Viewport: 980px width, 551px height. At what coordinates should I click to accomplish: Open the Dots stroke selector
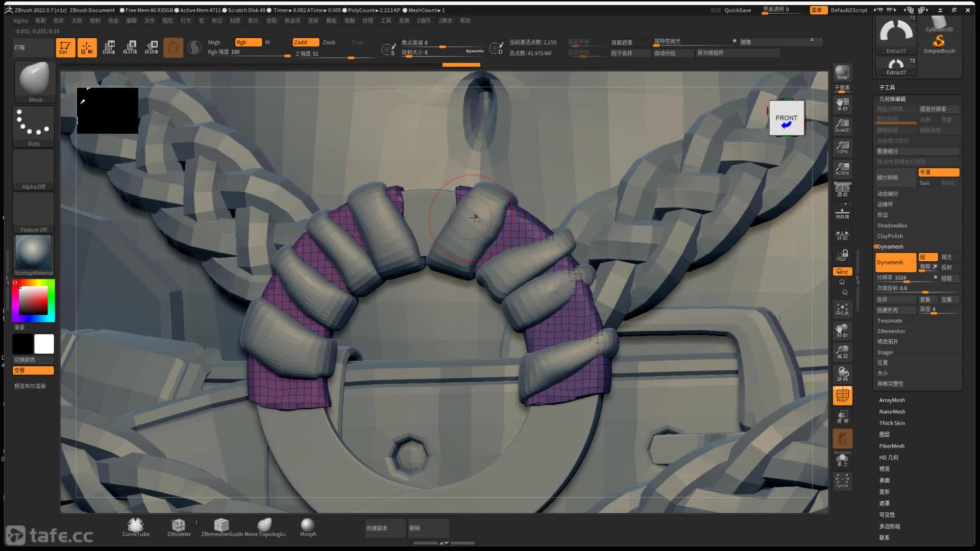pyautogui.click(x=34, y=126)
